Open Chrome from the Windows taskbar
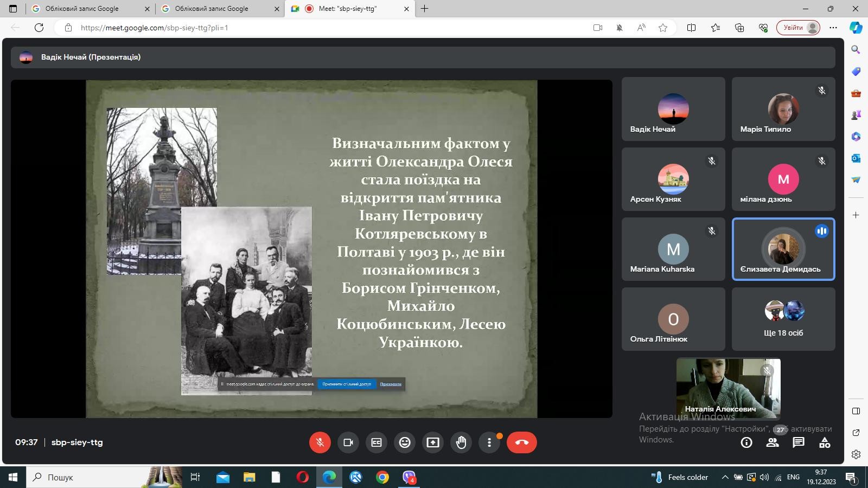The image size is (868, 488). click(x=382, y=477)
